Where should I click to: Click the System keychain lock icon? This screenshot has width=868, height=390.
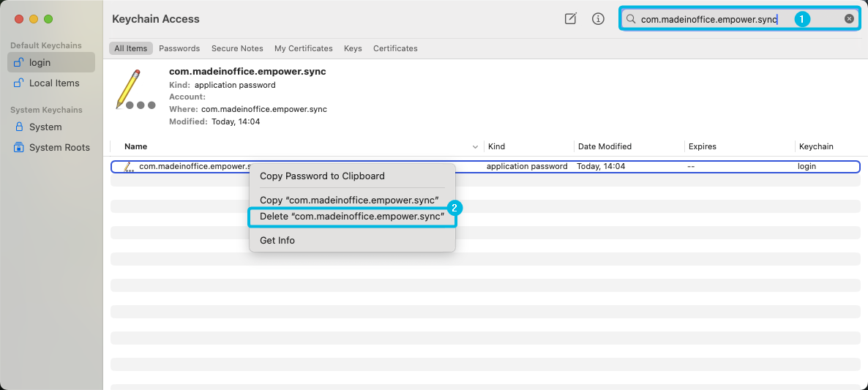[x=19, y=127]
